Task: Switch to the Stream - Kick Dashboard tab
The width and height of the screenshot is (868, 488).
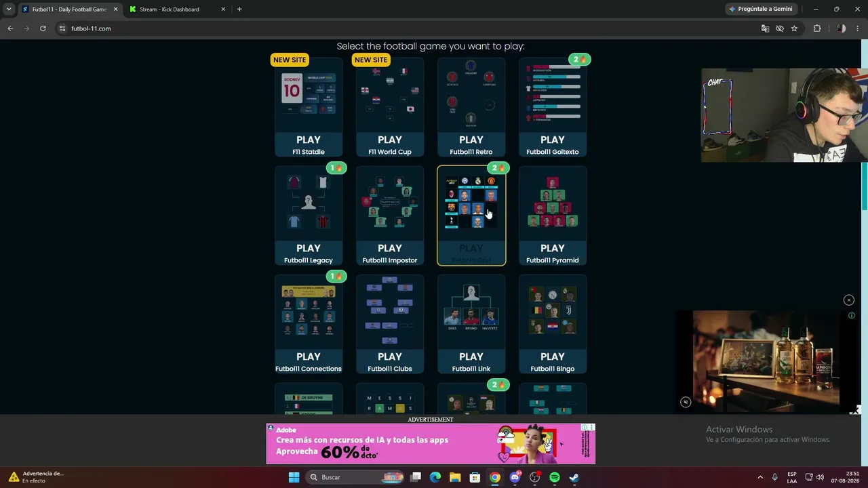Action: point(178,9)
